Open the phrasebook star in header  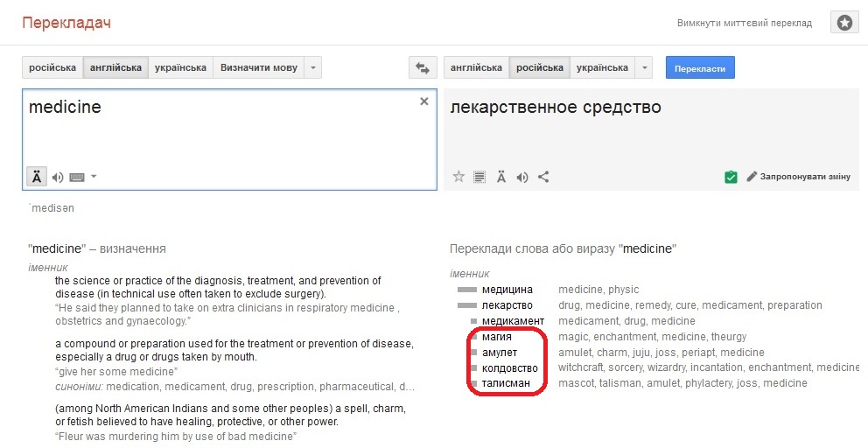[844, 24]
